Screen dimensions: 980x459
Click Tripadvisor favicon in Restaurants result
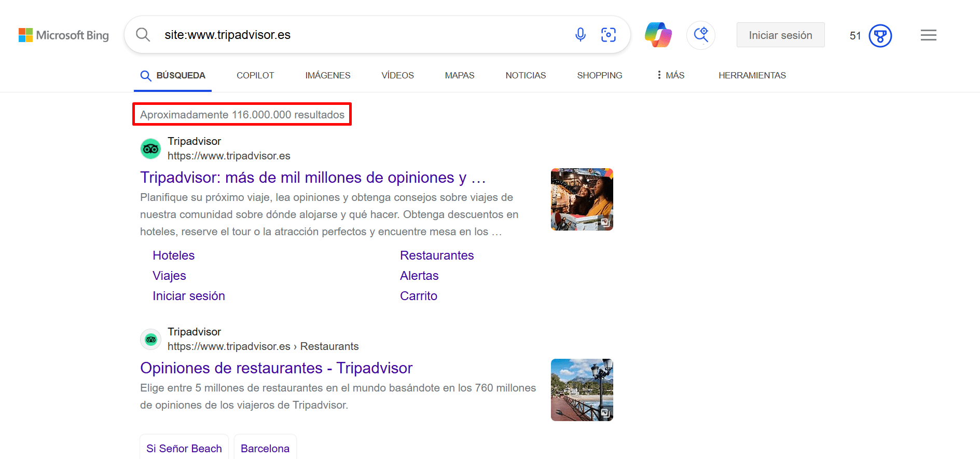[150, 339]
